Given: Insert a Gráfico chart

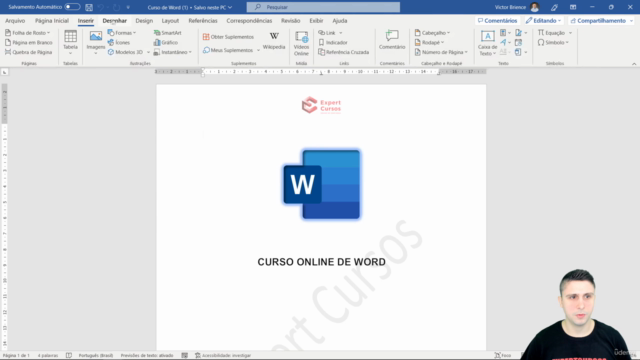Looking at the screenshot, I should [x=166, y=42].
